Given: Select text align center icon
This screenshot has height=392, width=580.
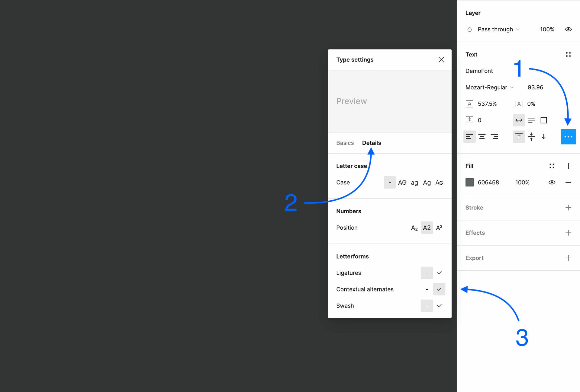Looking at the screenshot, I should (482, 137).
